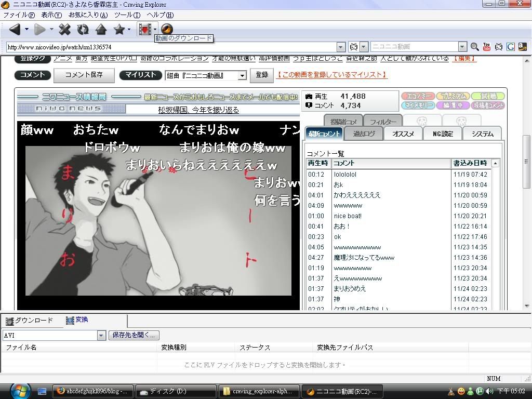Select the 変換 bottom tab
This screenshot has width=532, height=399.
tap(77, 320)
